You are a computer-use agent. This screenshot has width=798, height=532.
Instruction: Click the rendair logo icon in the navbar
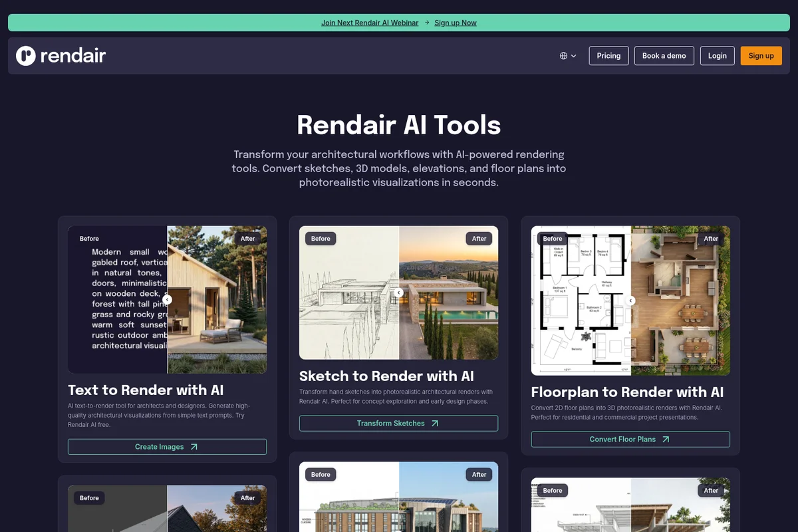[25, 55]
